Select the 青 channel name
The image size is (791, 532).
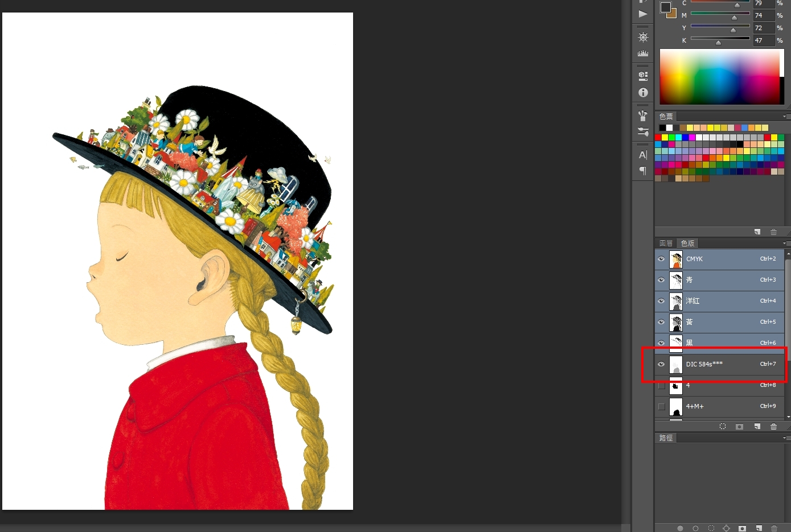click(689, 280)
